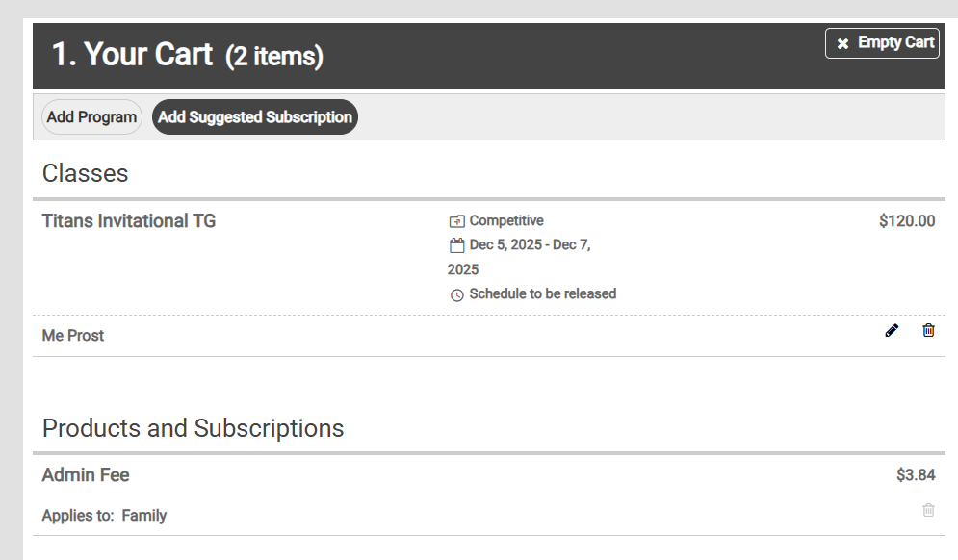Select the Me Prost participant name
Image resolution: width=958 pixels, height=560 pixels.
[x=73, y=336]
